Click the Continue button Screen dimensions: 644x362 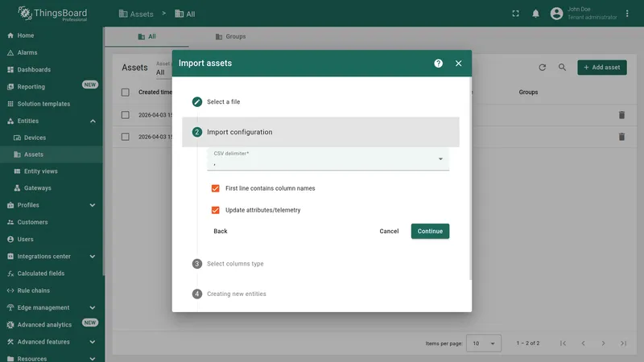(430, 231)
